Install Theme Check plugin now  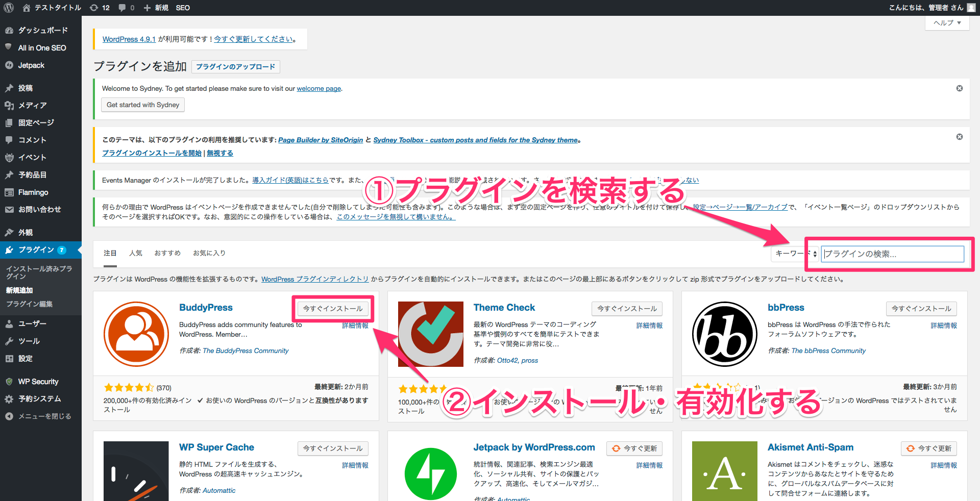tap(627, 309)
